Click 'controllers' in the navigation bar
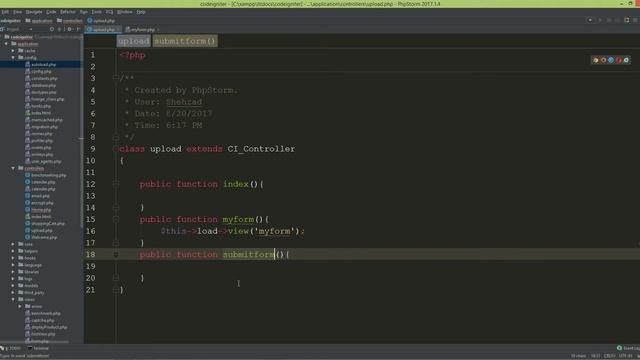Image resolution: width=640 pixels, height=360 pixels. pos(70,20)
